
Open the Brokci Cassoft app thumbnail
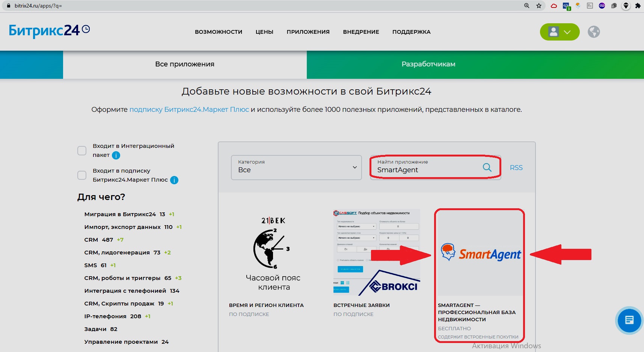[x=377, y=252]
